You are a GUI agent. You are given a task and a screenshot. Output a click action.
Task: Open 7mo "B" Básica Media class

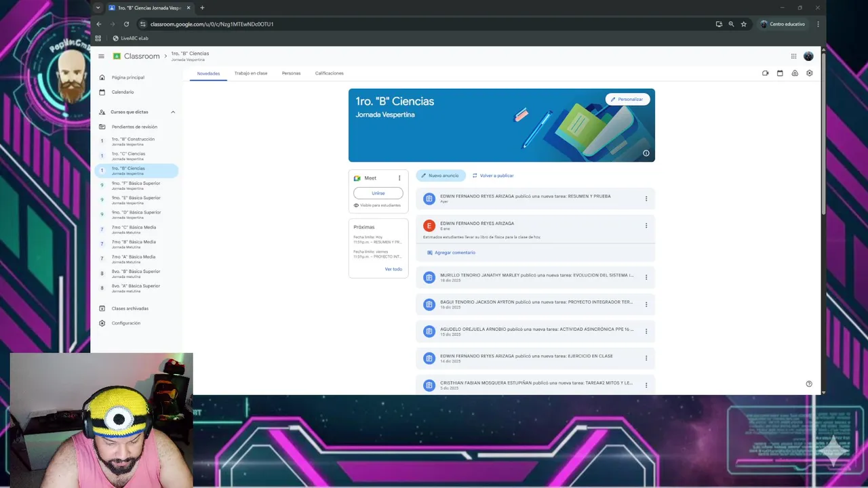(x=136, y=244)
